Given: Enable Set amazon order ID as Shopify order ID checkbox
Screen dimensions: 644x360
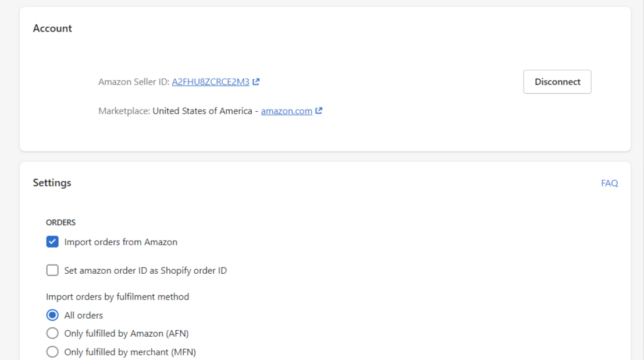Looking at the screenshot, I should (x=52, y=270).
